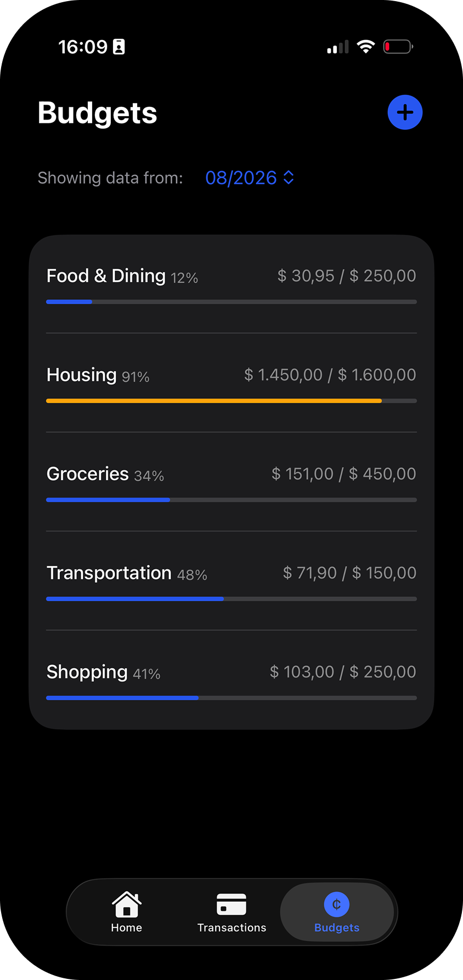Viewport: 463px width, 980px height.
Task: Open the 08/2026 month picker
Action: [250, 178]
